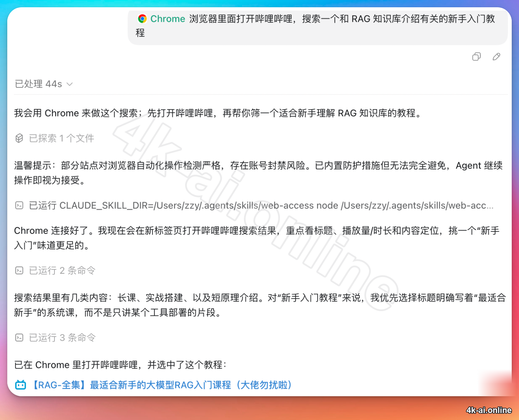This screenshot has height=420, width=519.
Task: Click the line '已在 Chrome 里打开哔哩哔哩，并选中了这个教程'
Action: (121, 365)
